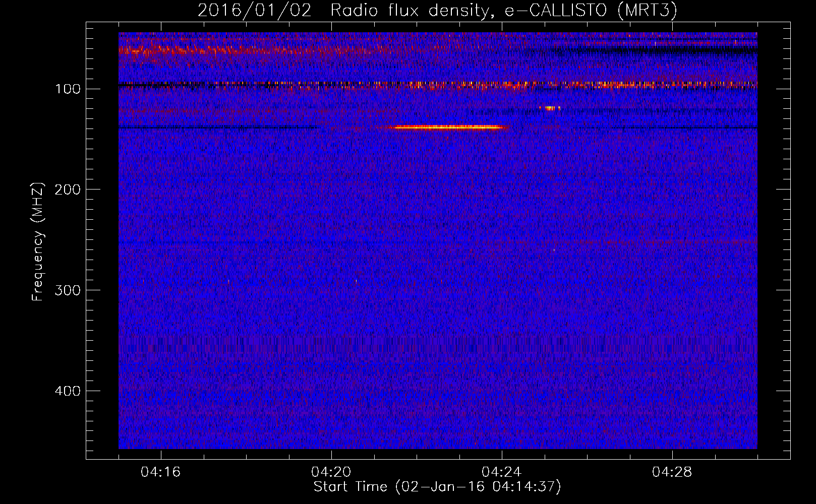The image size is (816, 504).
Task: Click the 04:20 time tick label
Action: click(331, 472)
